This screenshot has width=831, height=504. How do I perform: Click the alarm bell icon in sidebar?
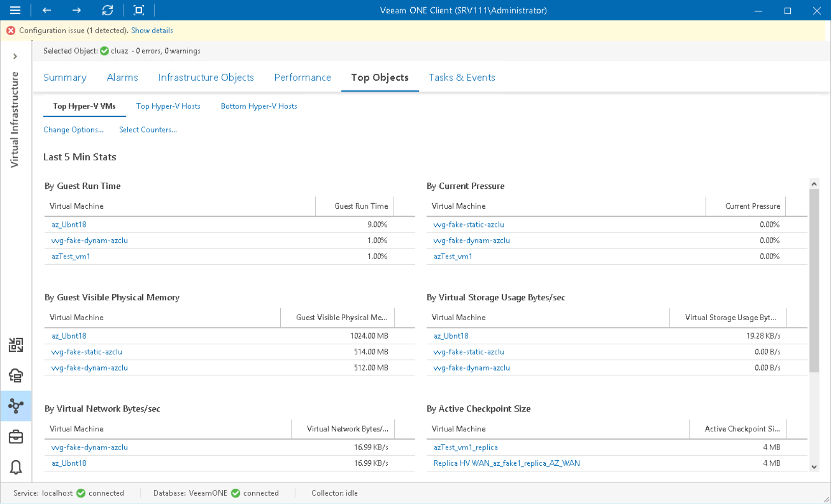tap(16, 467)
